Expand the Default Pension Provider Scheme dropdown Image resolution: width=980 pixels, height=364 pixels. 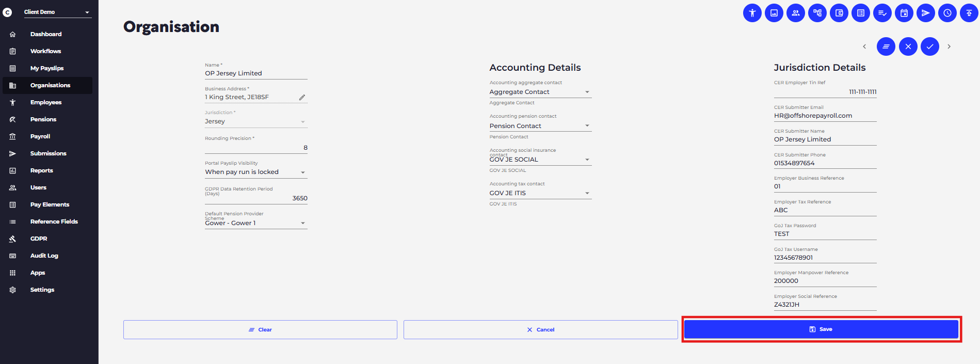click(x=256, y=223)
